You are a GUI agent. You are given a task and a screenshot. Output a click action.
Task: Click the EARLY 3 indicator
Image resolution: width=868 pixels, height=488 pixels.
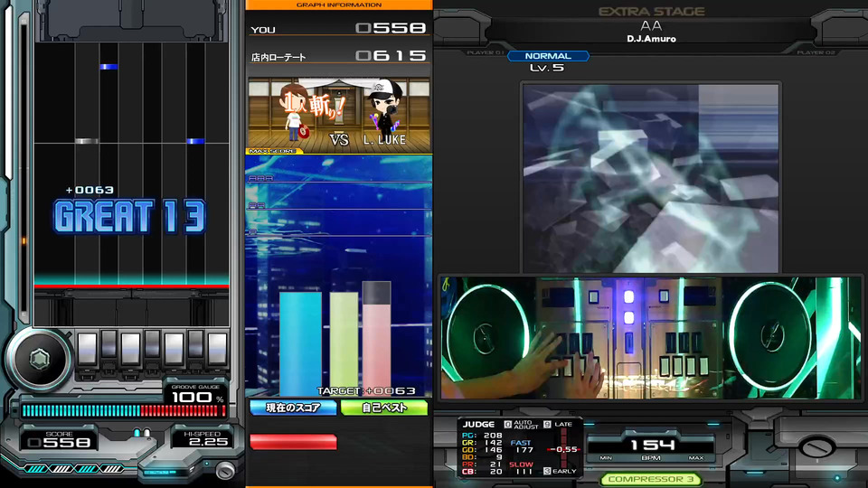[560, 471]
